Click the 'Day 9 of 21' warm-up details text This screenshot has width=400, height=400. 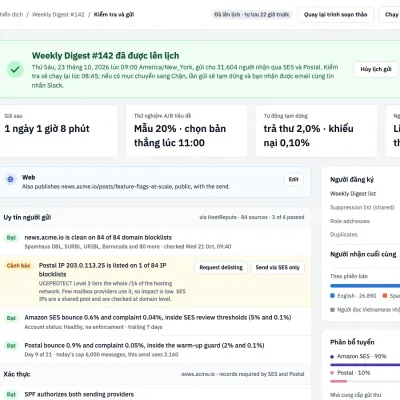click(x=101, y=354)
